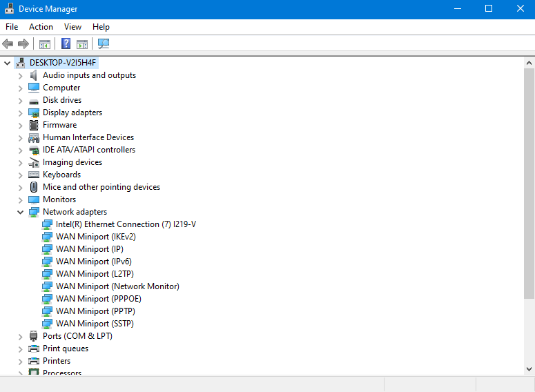Expand the Ports (COM & LPT) node
The image size is (535, 392).
tap(20, 336)
